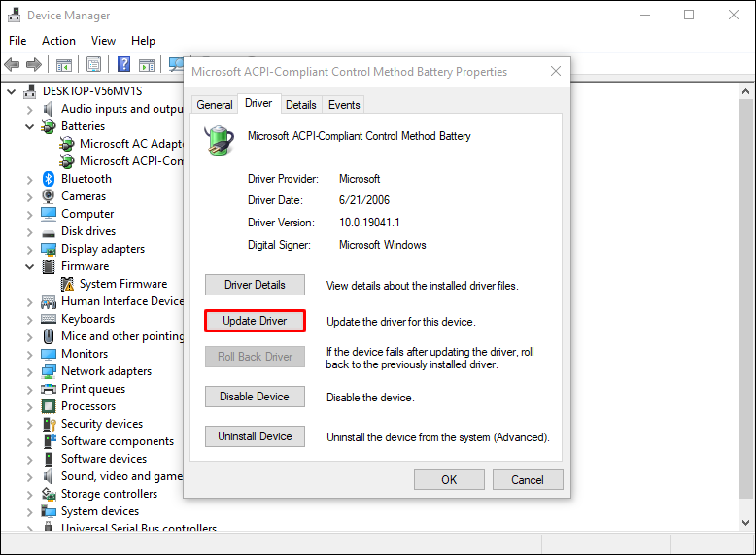
Task: Expand the Keyboards category arrow
Action: [30, 320]
